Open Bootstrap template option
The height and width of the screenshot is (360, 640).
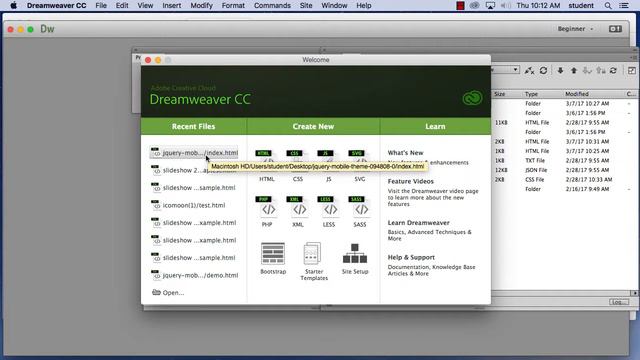(273, 258)
